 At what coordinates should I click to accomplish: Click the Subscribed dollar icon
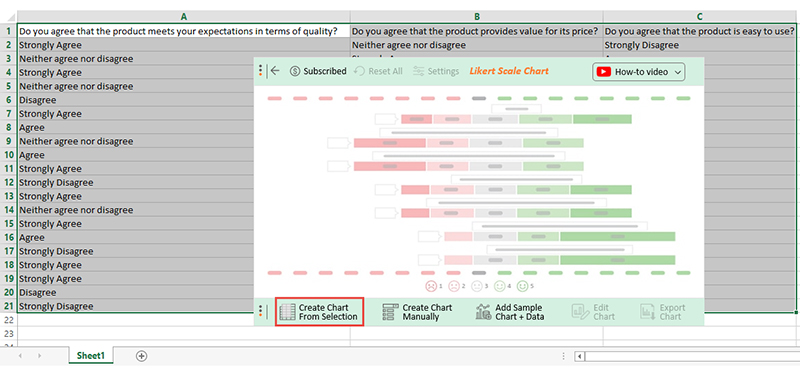pos(295,71)
